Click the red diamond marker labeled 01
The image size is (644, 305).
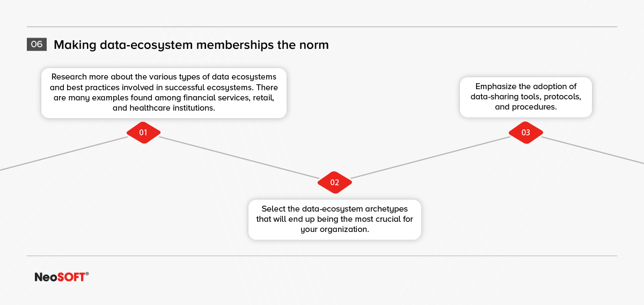point(143,132)
